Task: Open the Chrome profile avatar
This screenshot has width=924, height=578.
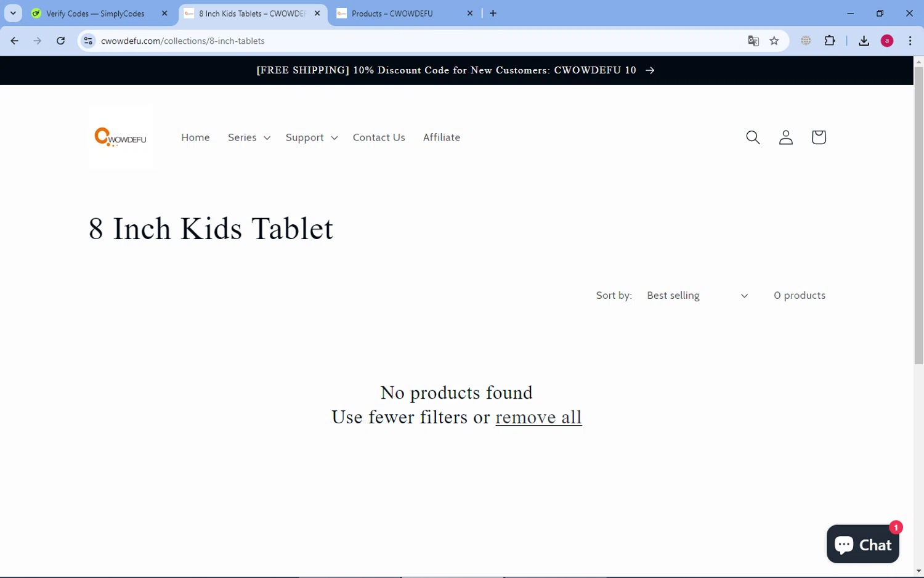Action: (887, 41)
